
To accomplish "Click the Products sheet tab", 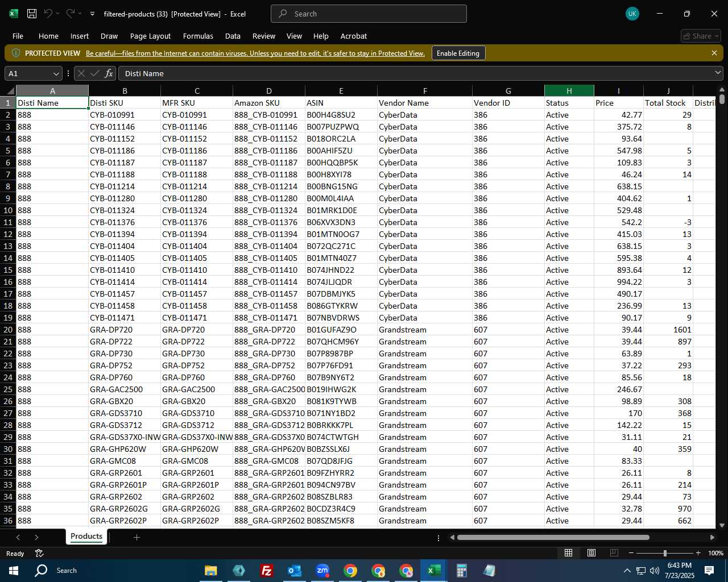I will pyautogui.click(x=86, y=537).
